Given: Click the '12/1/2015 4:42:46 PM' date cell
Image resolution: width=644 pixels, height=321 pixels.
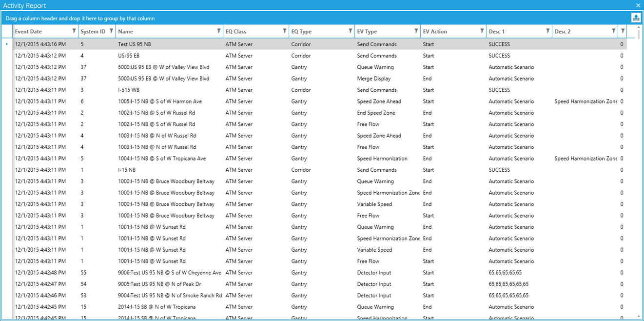Looking at the screenshot, I should [46, 296].
